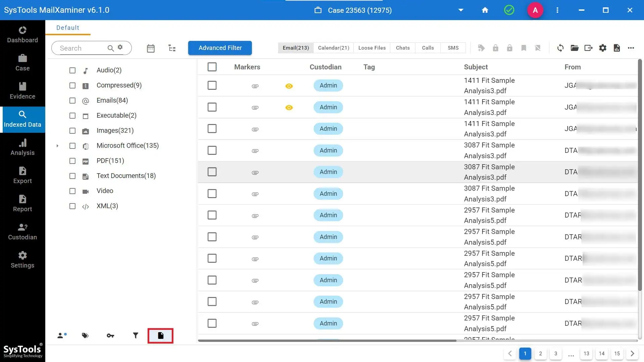644x362 pixels.
Task: Open the Report sidebar section
Action: click(22, 203)
